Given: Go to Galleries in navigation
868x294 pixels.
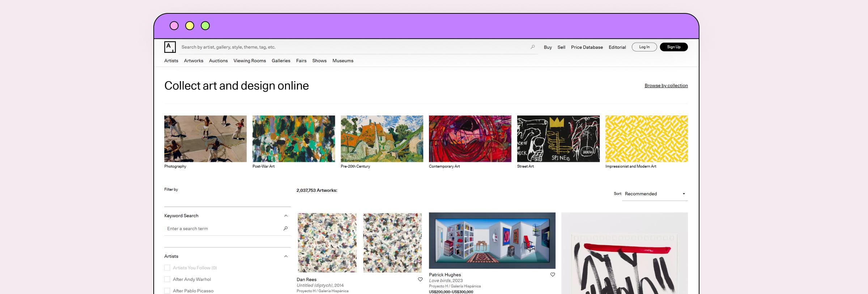Looking at the screenshot, I should click(x=281, y=61).
